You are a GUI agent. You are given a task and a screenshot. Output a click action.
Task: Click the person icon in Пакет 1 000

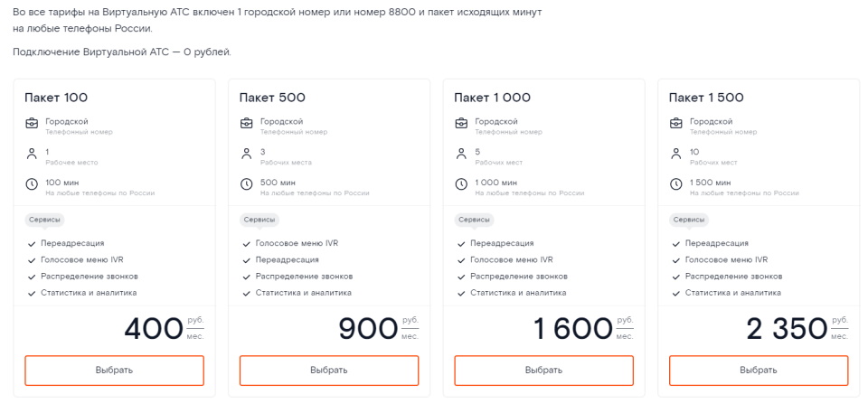[x=461, y=155]
